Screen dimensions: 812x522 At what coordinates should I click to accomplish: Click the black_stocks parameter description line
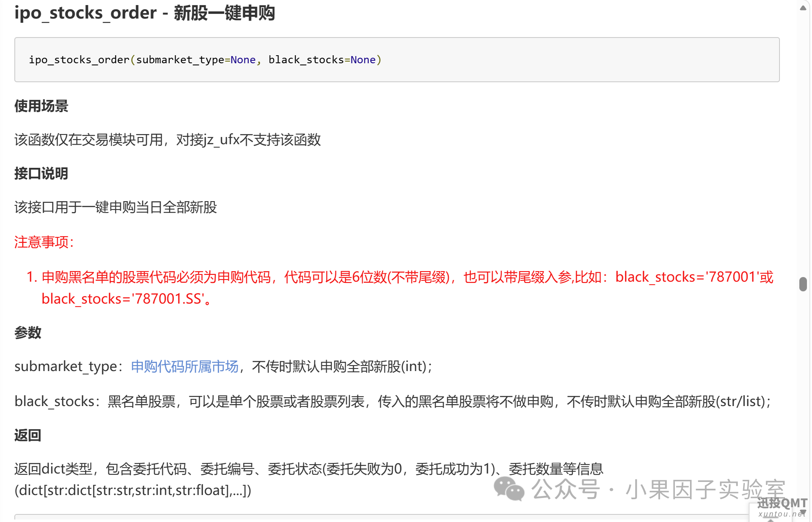click(x=393, y=401)
